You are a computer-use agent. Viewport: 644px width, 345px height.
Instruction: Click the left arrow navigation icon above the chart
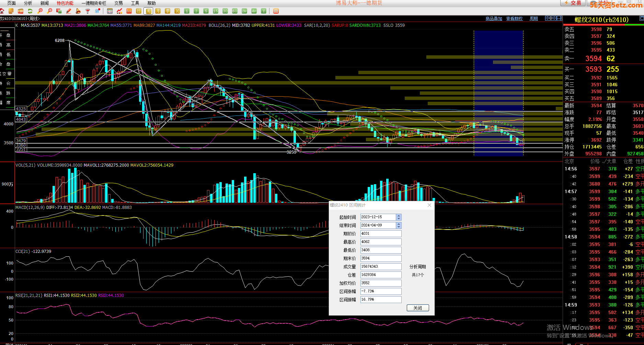click(x=548, y=18)
